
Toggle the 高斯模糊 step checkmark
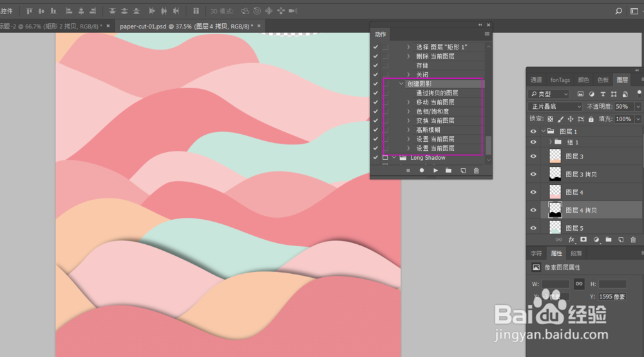375,130
